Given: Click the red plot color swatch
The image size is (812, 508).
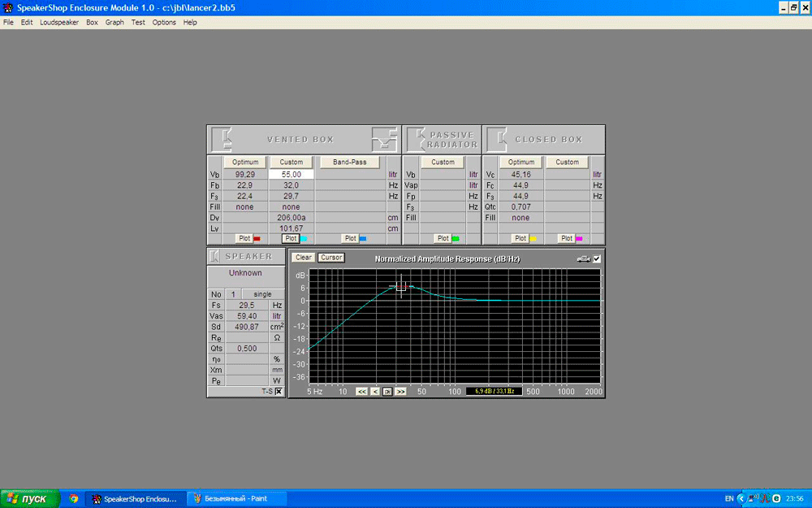Looking at the screenshot, I should coord(257,239).
